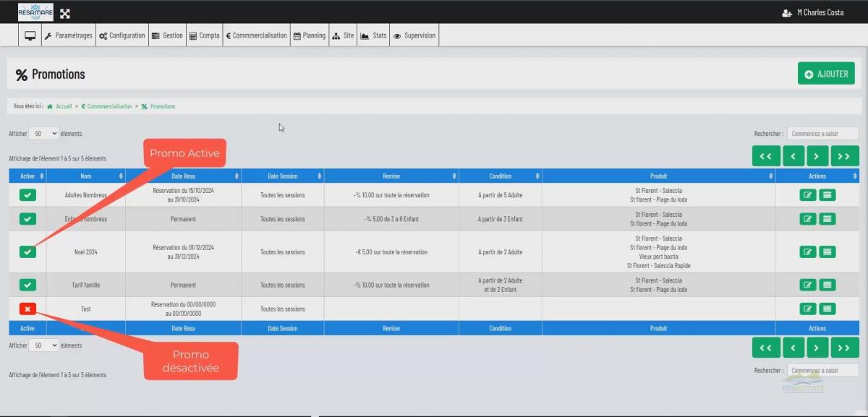Open the Commmercialisation menu

257,35
